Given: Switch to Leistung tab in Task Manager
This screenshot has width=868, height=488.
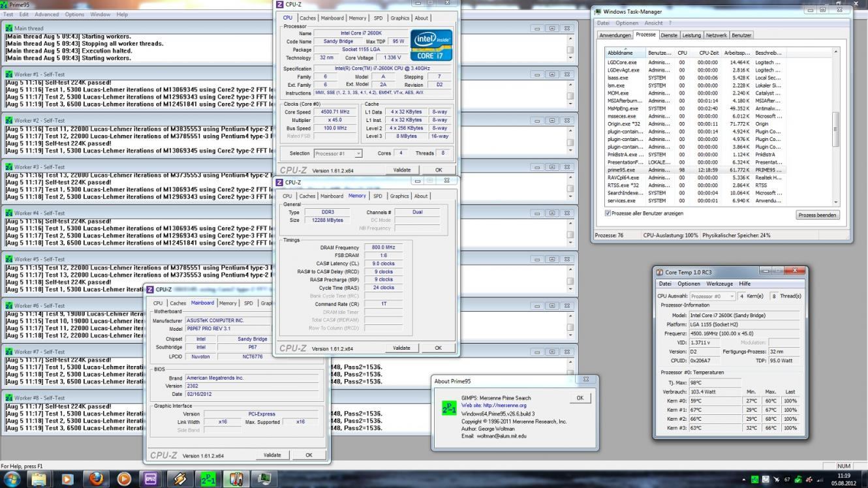Looking at the screenshot, I should click(691, 35).
